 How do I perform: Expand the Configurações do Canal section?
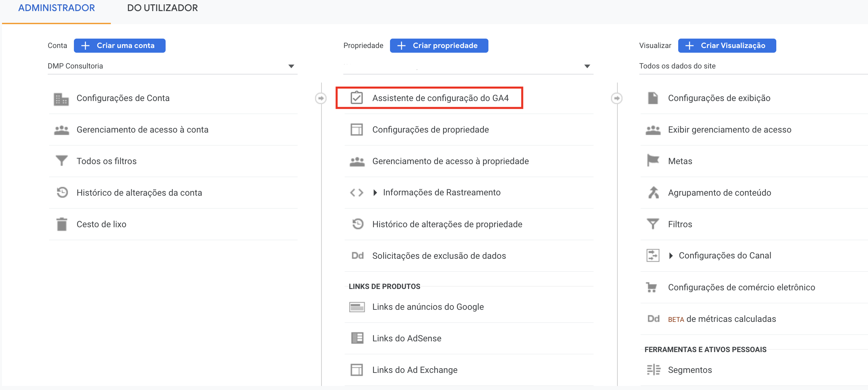[671, 255]
